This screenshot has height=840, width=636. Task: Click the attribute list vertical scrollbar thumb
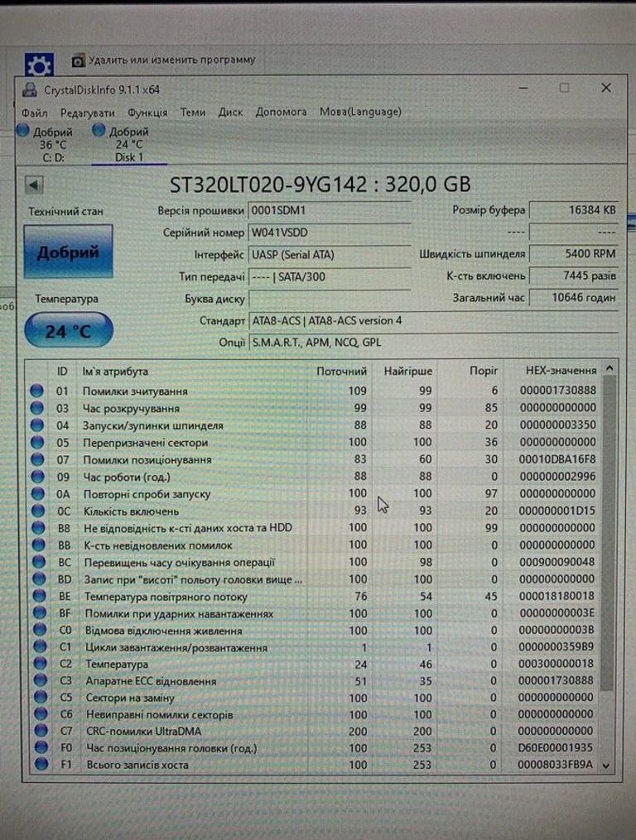pos(608,533)
